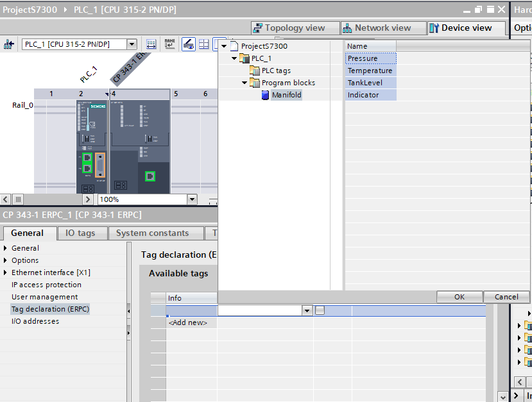The height and width of the screenshot is (402, 532).
Task: Click the orange DP interface port on the CPU
Action: (x=100, y=165)
